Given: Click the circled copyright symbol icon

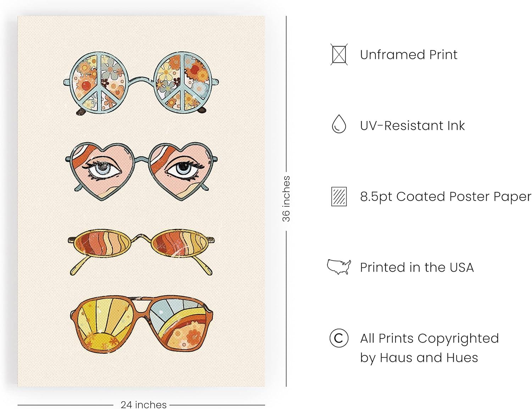Looking at the screenshot, I should coord(339,338).
